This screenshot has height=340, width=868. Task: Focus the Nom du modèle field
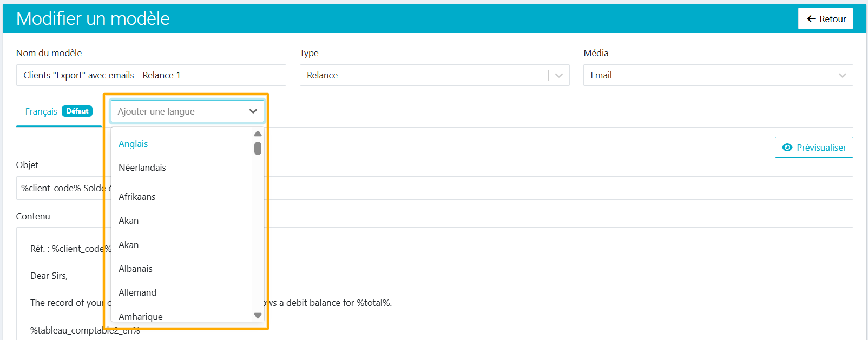tap(151, 75)
